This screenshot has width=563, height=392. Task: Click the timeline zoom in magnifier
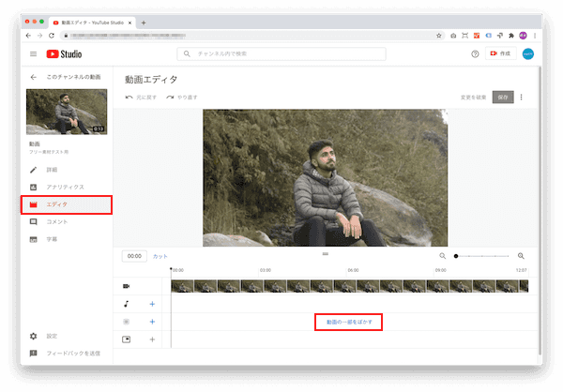point(521,256)
